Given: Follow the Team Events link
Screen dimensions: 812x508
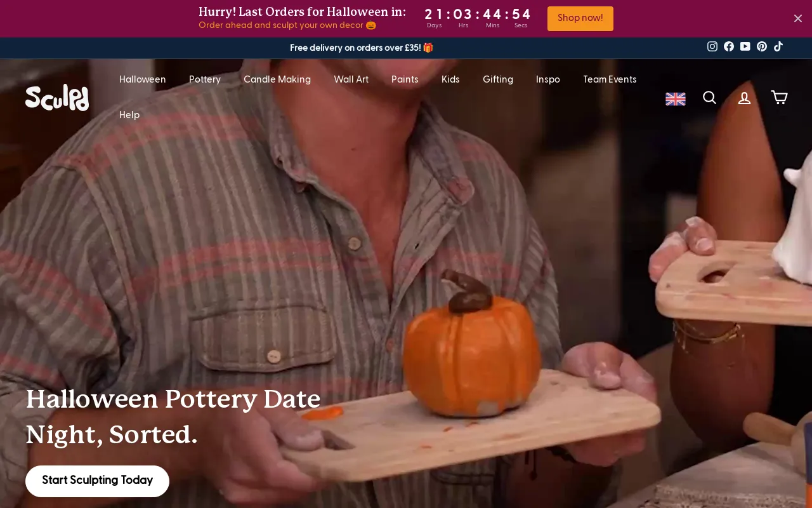Looking at the screenshot, I should click(x=610, y=79).
